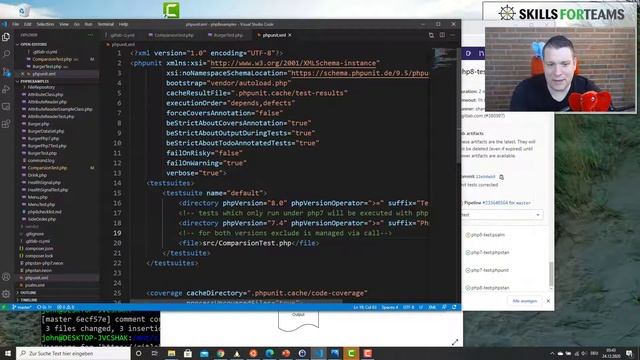Click the GitLab job list scrollbar
This screenshot has width=640, height=360.
coord(551,274)
